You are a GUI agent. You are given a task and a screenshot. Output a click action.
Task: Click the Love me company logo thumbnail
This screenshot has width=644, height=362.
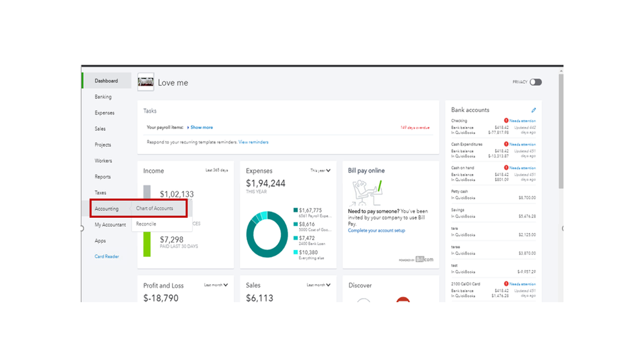[146, 82]
